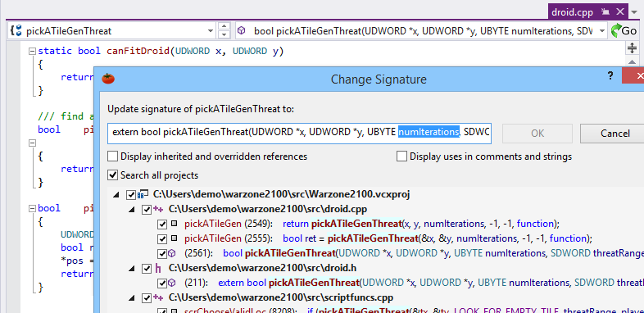
Task: Click the Warzone2100.vcxproj project icon
Action: pos(143,194)
